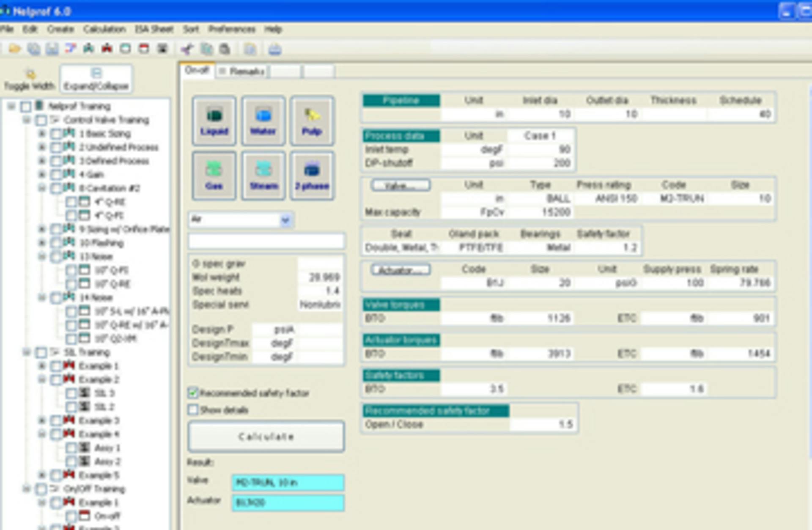Click the open folder icon in toolbar

click(x=15, y=49)
